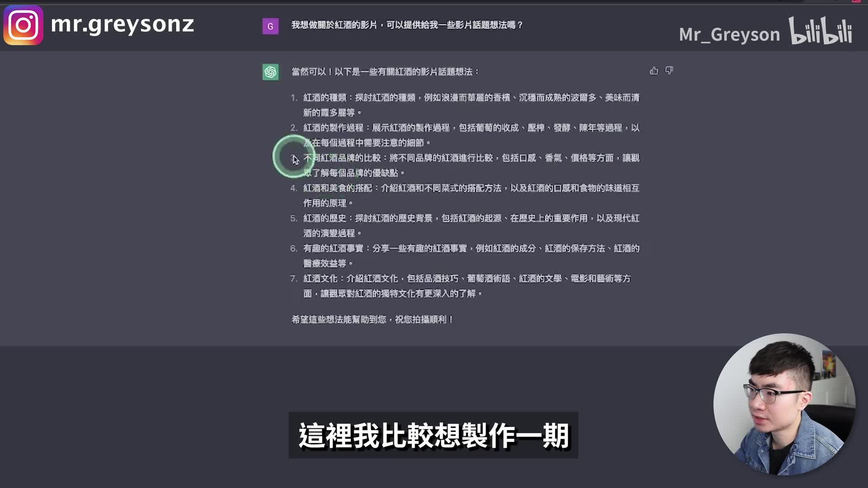Click the bilibili logo
The height and width of the screenshot is (488, 868).
point(821,31)
